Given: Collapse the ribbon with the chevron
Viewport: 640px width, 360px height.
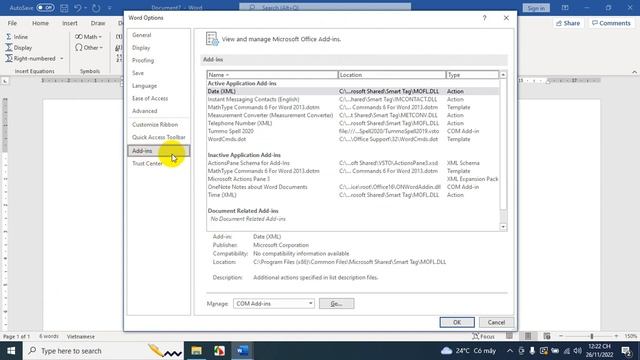Looking at the screenshot, I should point(634,72).
